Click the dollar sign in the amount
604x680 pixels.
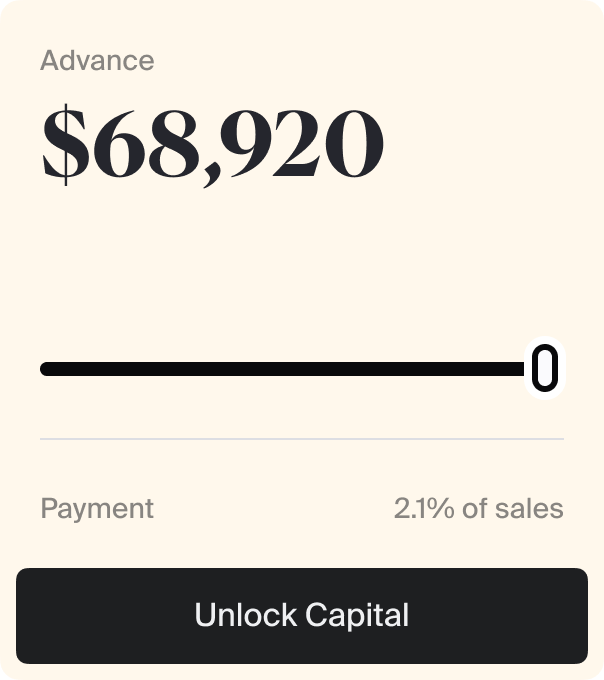point(64,145)
